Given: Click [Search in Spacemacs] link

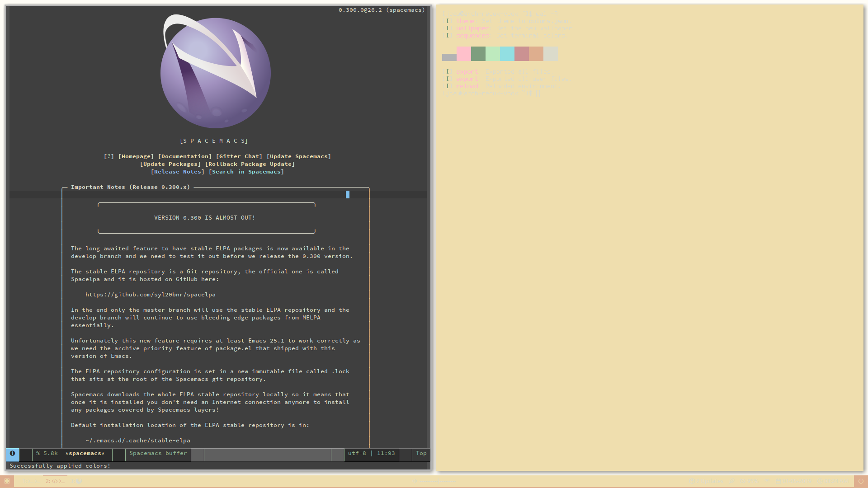Looking at the screenshot, I should 246,172.
